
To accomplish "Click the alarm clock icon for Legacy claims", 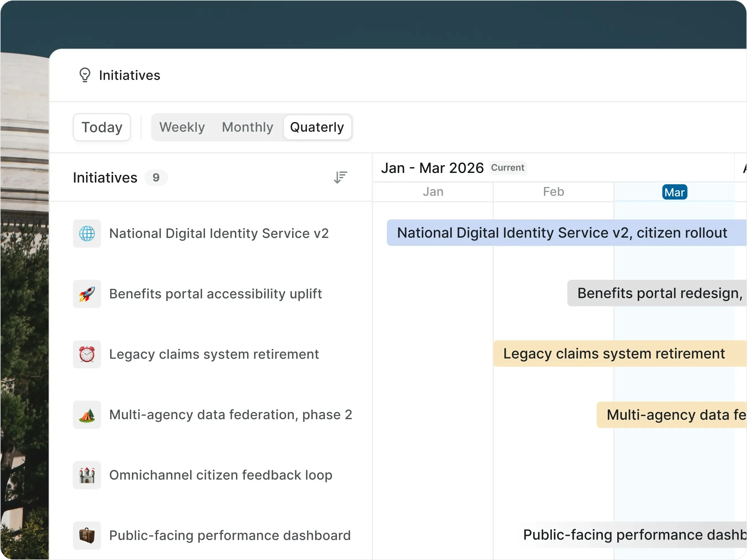I will click(x=87, y=354).
